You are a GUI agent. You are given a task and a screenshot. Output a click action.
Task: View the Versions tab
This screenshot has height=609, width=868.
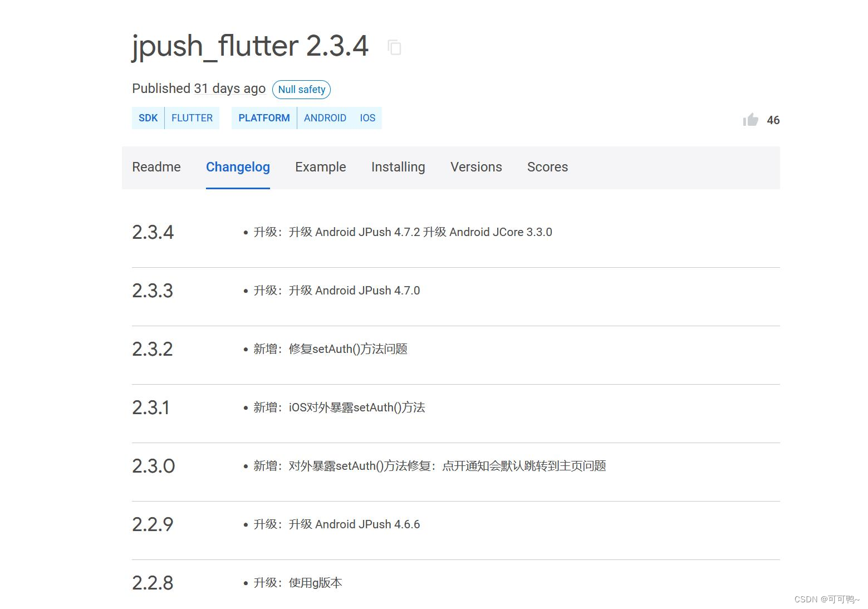(x=476, y=167)
